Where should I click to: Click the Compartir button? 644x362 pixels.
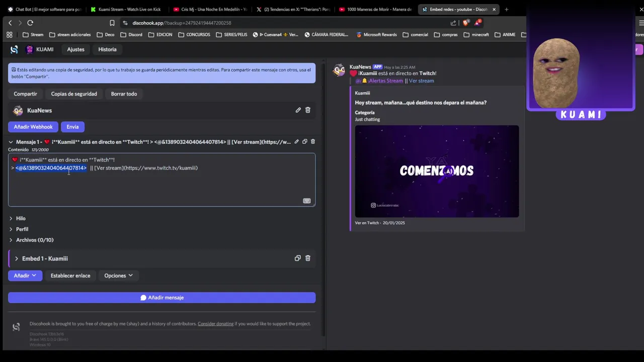click(25, 94)
